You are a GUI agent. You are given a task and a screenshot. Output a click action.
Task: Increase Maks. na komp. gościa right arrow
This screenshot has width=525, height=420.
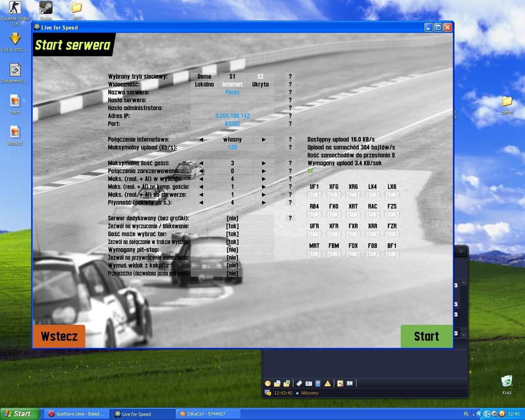(x=264, y=187)
